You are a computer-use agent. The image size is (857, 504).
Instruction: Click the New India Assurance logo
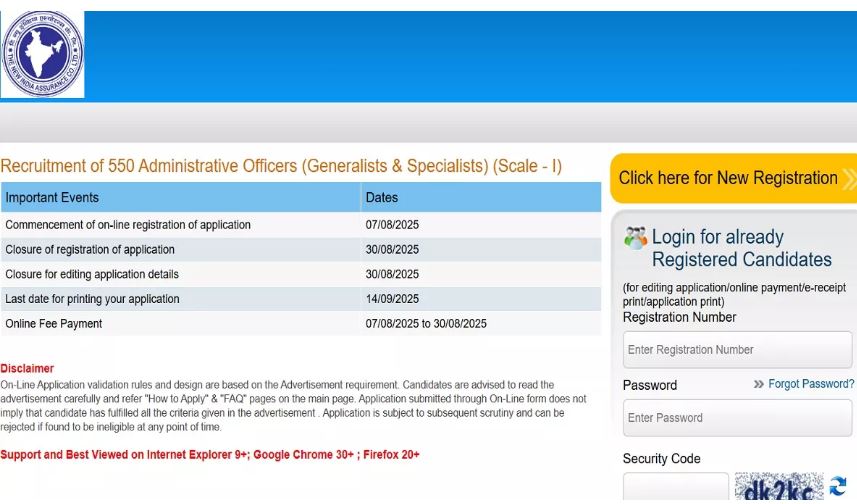pos(43,54)
